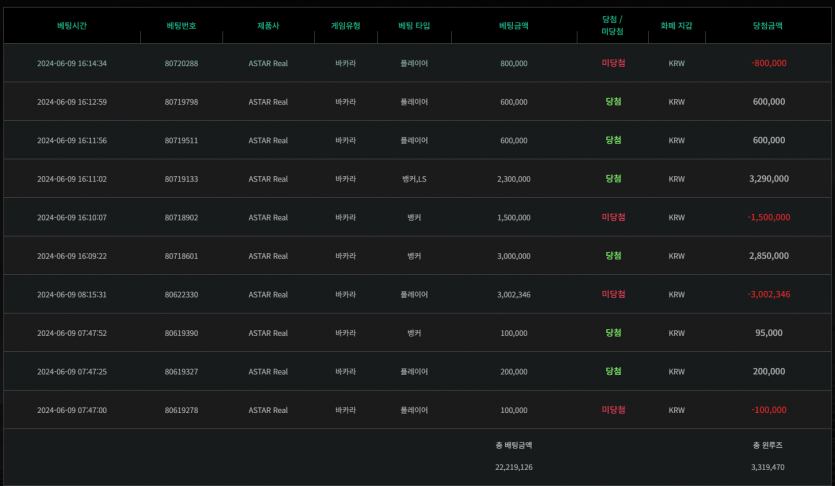Click timestamp 2024-06-09 07:47:52
835x486 pixels.
click(72, 333)
